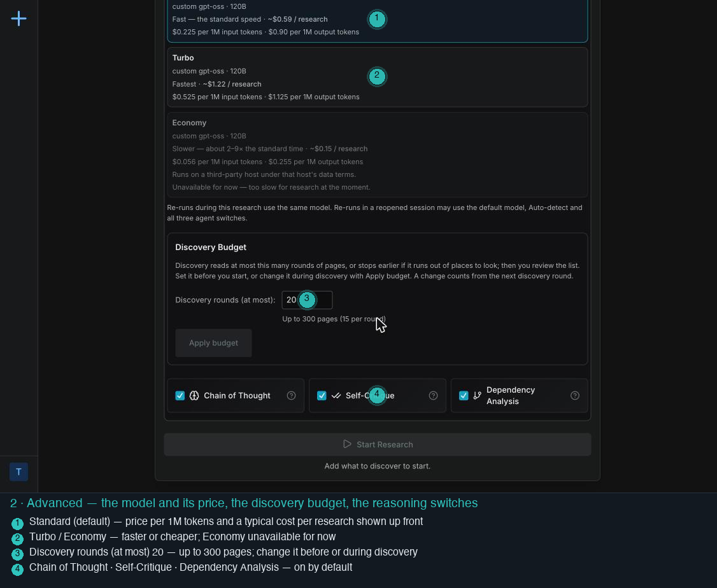The image size is (717, 588).
Task: Click the 'Discovery rounds (at most):' label
Action: click(x=225, y=300)
